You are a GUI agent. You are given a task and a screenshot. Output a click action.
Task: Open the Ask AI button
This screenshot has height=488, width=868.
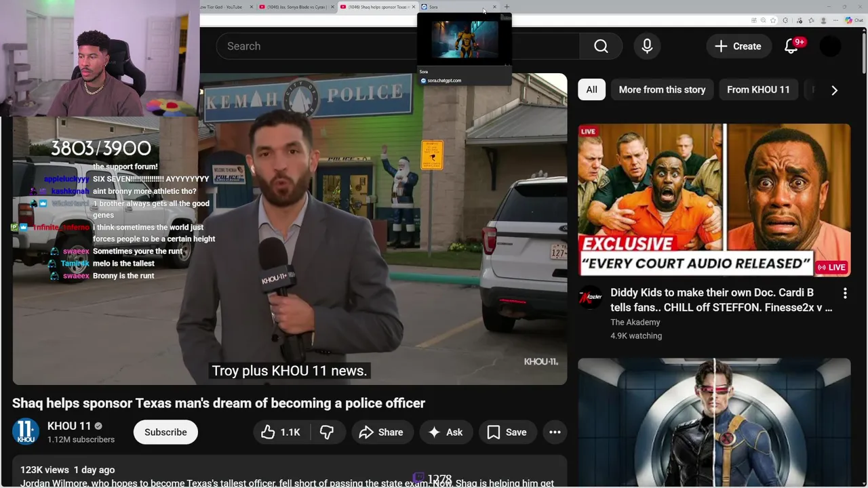[x=446, y=432]
